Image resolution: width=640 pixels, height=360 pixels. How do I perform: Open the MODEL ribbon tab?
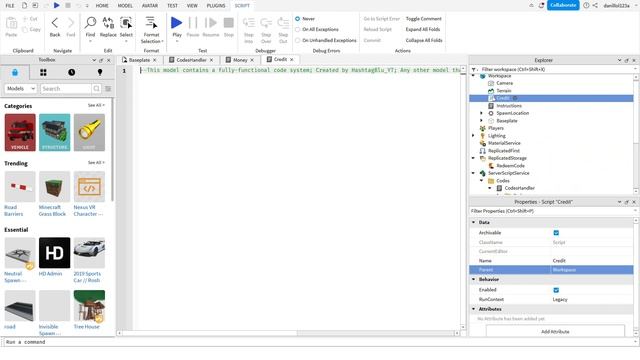(x=125, y=6)
